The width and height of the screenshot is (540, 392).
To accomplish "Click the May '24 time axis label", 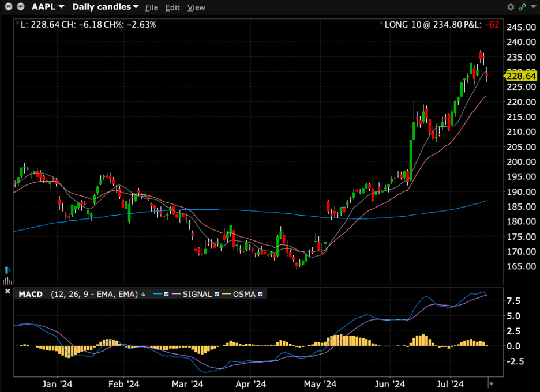I will click(320, 384).
